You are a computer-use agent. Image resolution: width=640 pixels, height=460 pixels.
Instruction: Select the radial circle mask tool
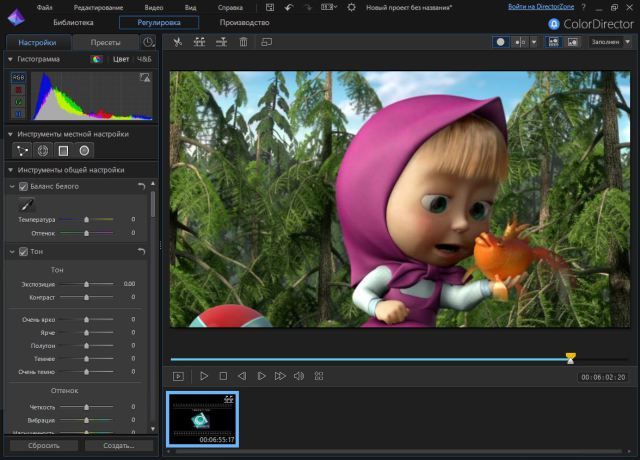click(x=84, y=151)
